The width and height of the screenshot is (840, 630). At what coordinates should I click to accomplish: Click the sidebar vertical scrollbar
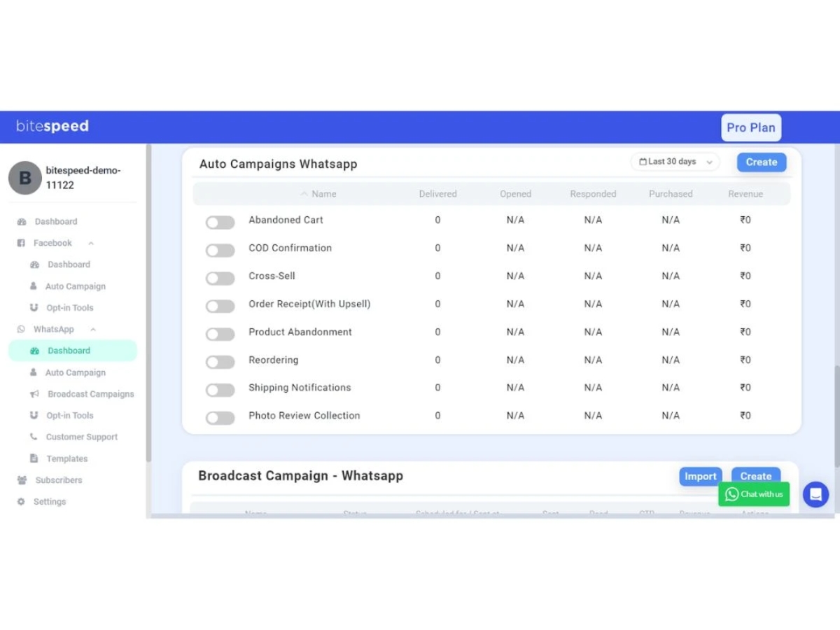pos(148,302)
